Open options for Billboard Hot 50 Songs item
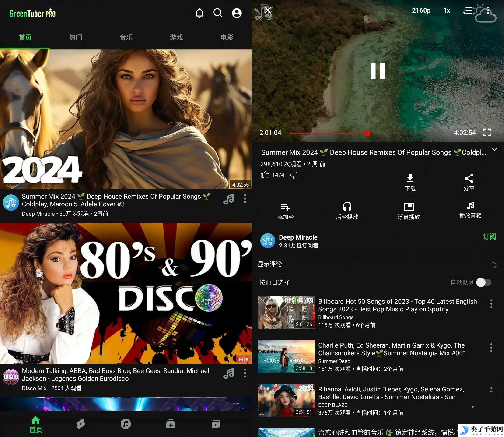 coord(491,304)
